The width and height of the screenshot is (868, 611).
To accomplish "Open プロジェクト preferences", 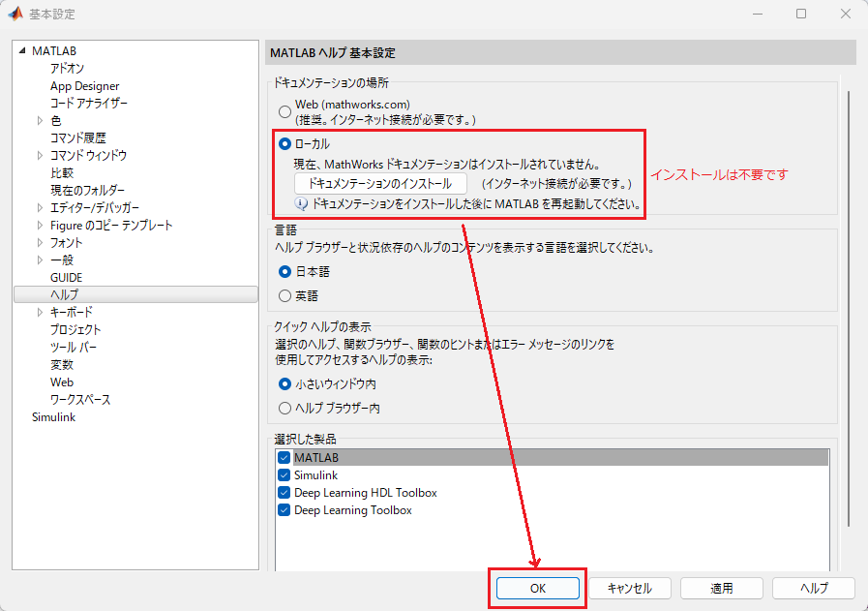I will click(75, 329).
